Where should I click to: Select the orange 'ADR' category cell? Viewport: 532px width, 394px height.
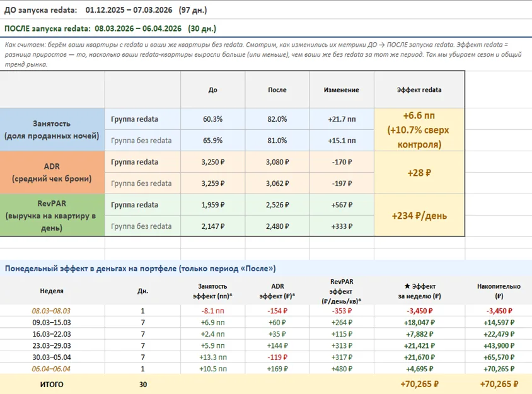(52, 172)
